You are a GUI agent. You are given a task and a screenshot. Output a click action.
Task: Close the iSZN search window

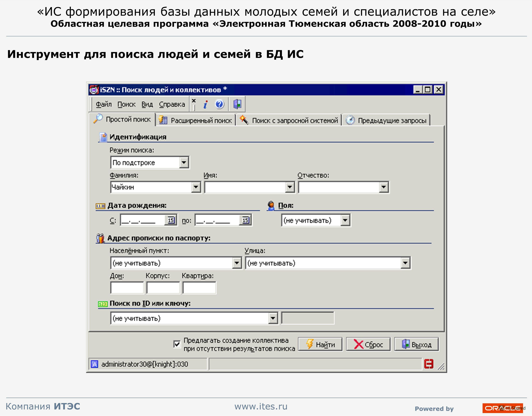click(439, 90)
